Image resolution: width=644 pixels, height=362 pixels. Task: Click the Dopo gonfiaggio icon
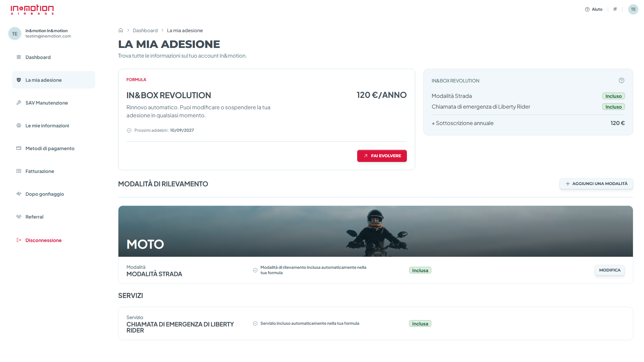tap(19, 194)
